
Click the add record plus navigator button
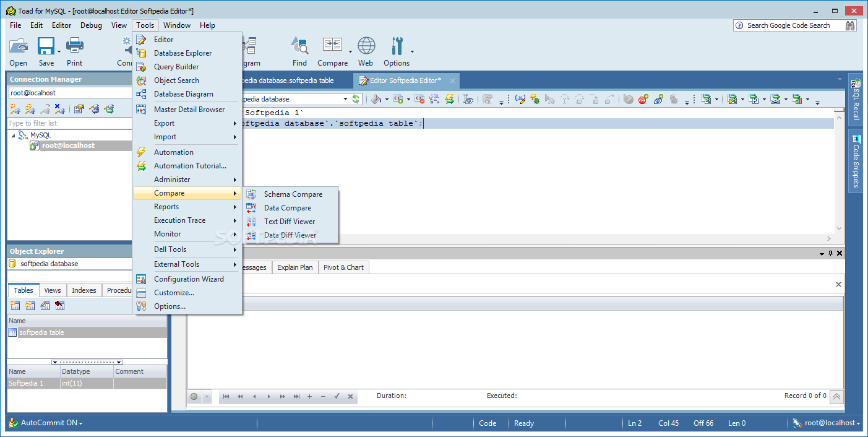pyautogui.click(x=309, y=397)
